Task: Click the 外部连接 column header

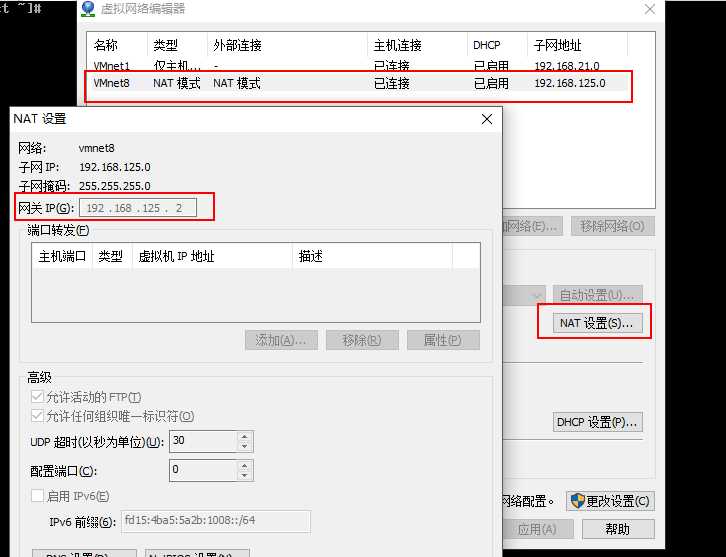Action: click(287, 45)
